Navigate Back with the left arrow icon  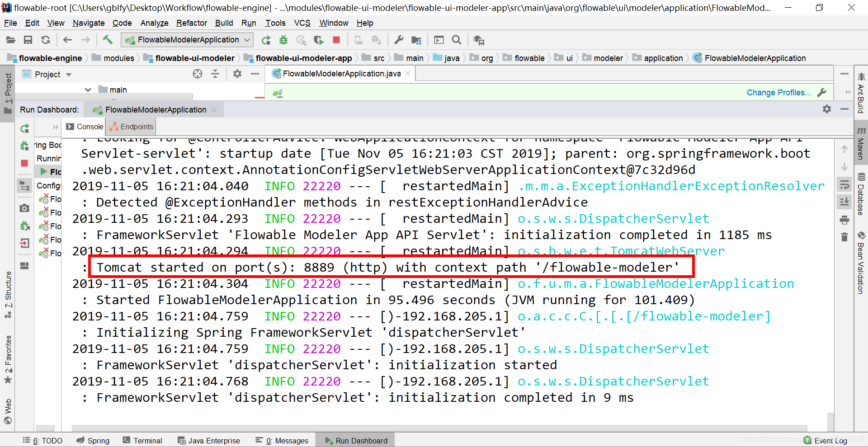[x=68, y=40]
